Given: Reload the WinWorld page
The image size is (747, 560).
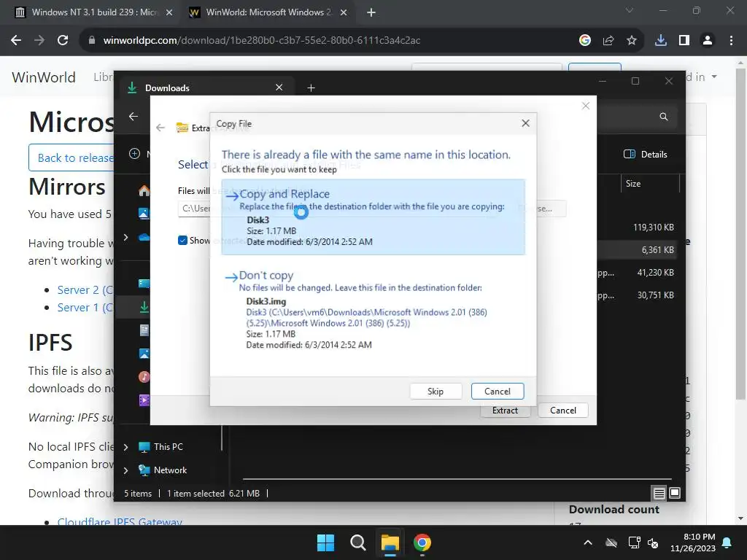Looking at the screenshot, I should [63, 41].
